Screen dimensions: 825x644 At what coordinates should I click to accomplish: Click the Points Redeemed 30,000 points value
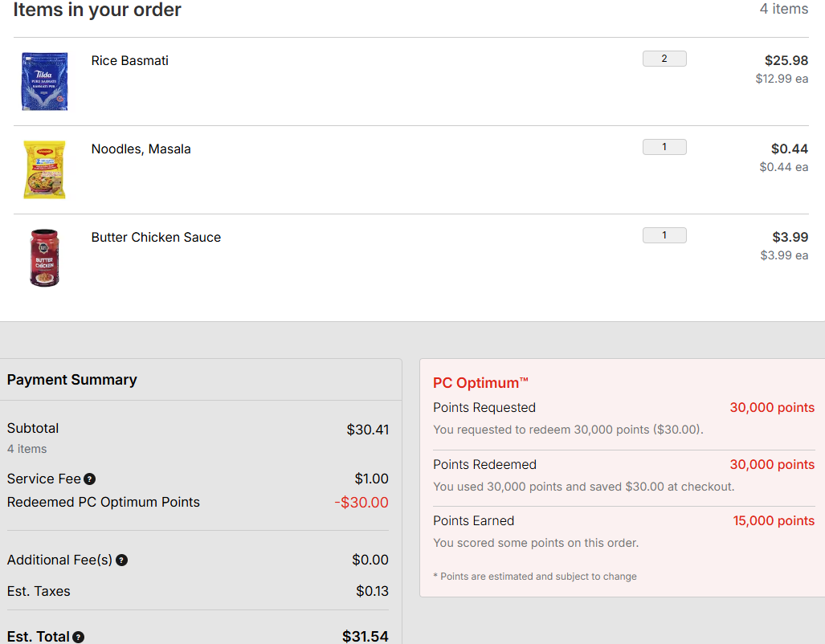772,465
